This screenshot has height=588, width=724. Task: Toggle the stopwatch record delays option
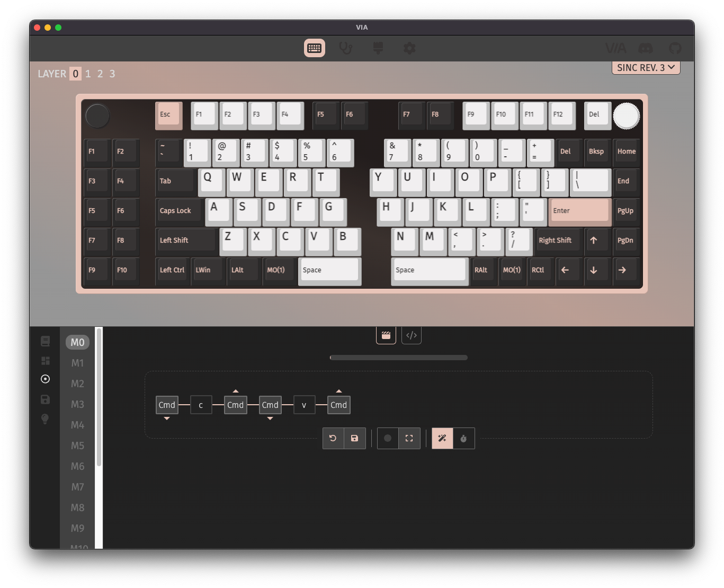click(464, 438)
